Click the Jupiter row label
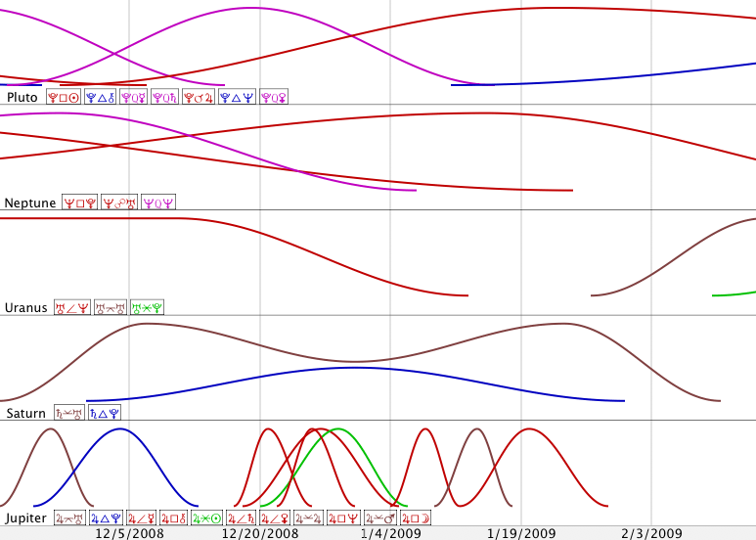 pos(26,518)
